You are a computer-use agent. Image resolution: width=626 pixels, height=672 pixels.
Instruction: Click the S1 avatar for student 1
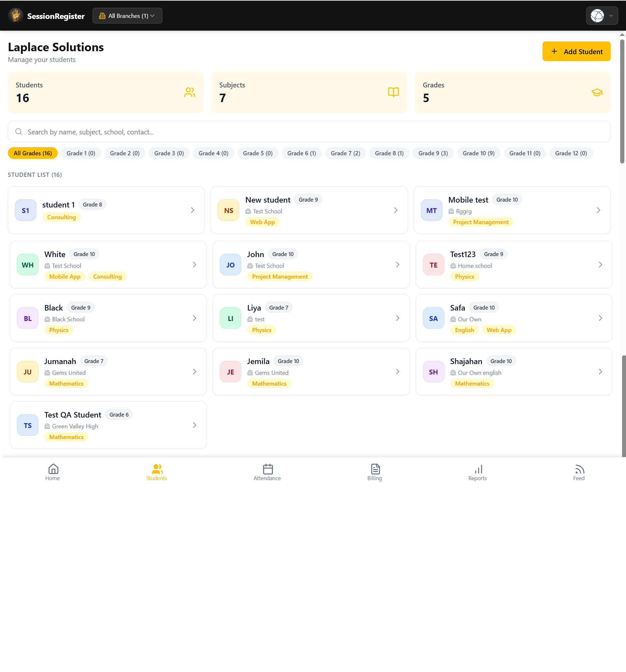tap(26, 210)
